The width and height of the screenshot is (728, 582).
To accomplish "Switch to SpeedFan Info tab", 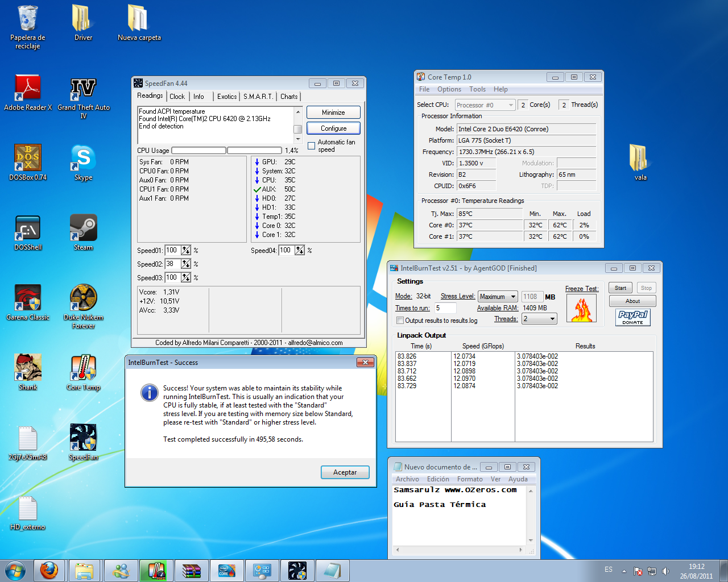I will click(x=198, y=97).
